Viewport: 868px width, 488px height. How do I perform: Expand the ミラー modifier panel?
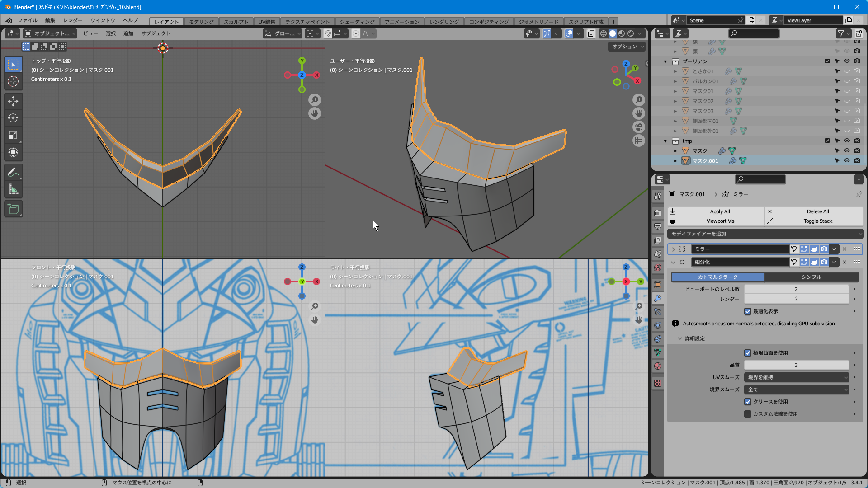click(x=673, y=249)
